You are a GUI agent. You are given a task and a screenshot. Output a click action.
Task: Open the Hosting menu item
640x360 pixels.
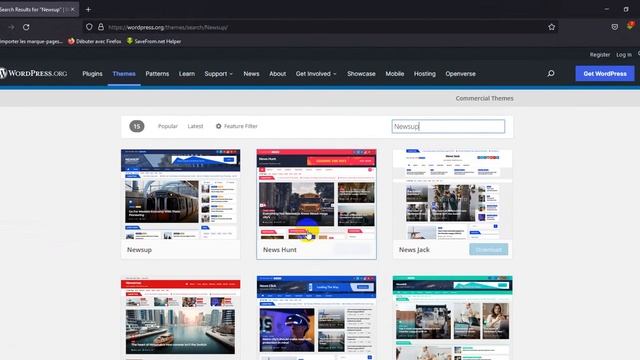tap(424, 74)
